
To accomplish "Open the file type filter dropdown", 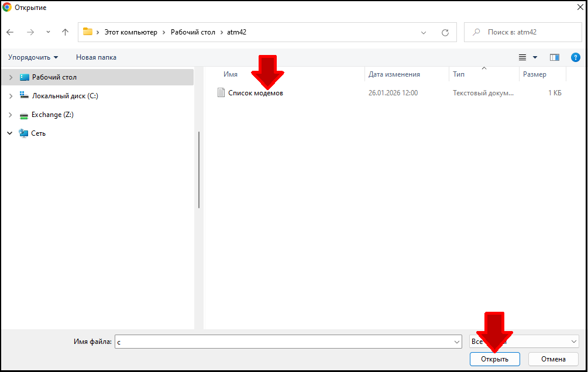I will pos(573,342).
